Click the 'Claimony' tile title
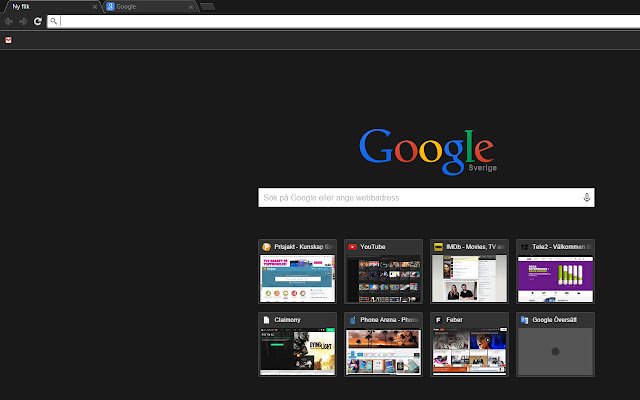The width and height of the screenshot is (640, 400). (287, 320)
